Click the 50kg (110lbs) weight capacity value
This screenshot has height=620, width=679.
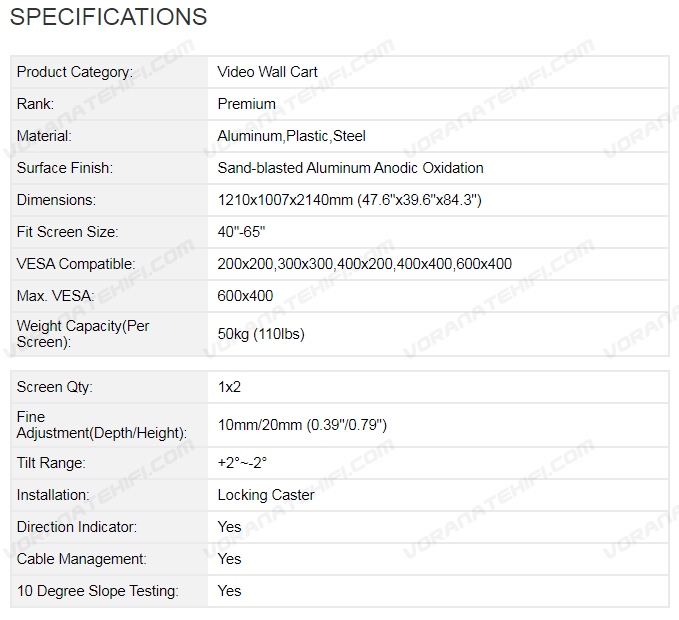pos(261,334)
